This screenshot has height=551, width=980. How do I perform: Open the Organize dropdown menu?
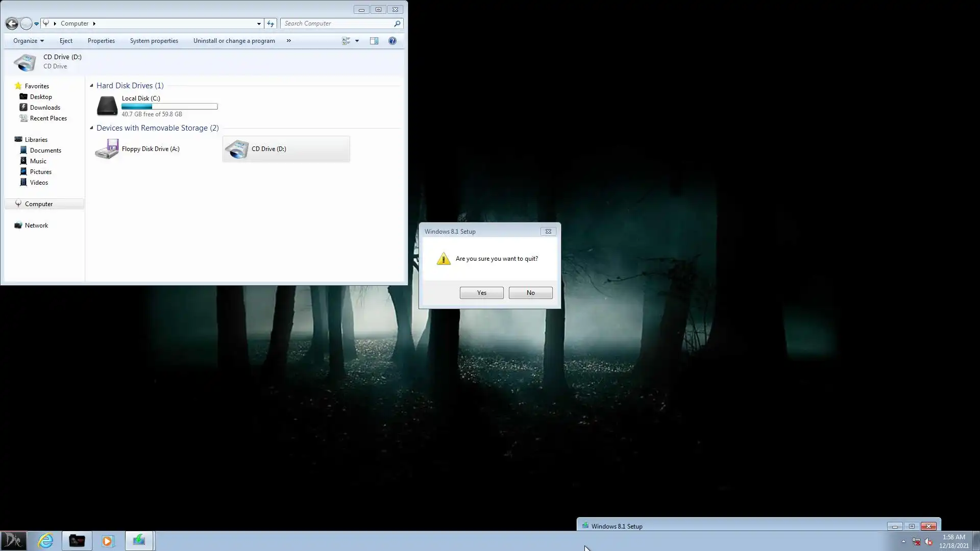coord(28,41)
